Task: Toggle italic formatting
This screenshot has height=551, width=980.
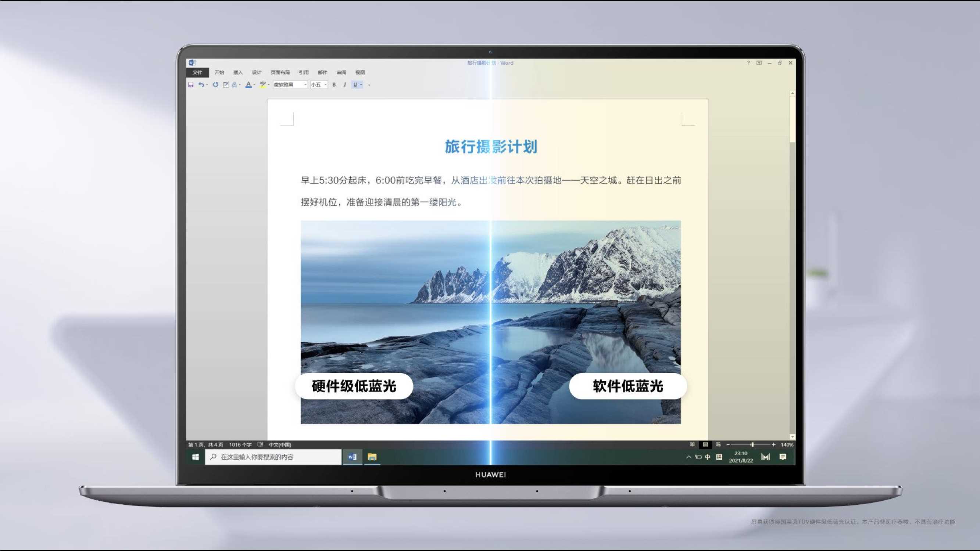Action: click(345, 84)
